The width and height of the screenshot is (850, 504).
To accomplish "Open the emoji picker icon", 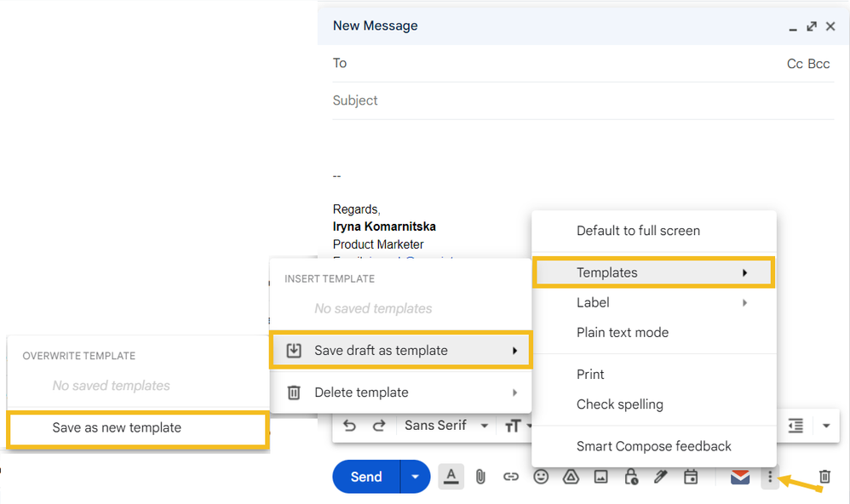I will 541,477.
